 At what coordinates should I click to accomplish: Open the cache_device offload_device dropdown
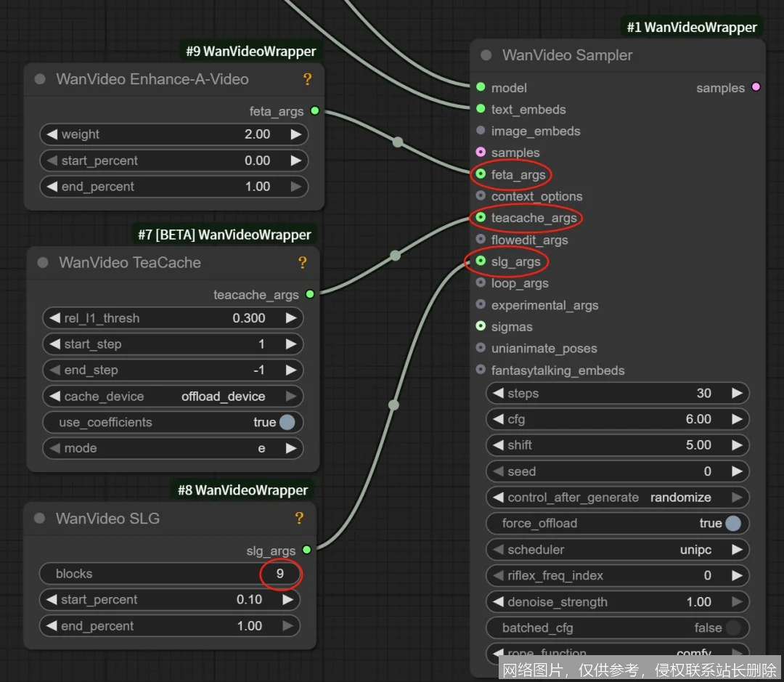173,397
